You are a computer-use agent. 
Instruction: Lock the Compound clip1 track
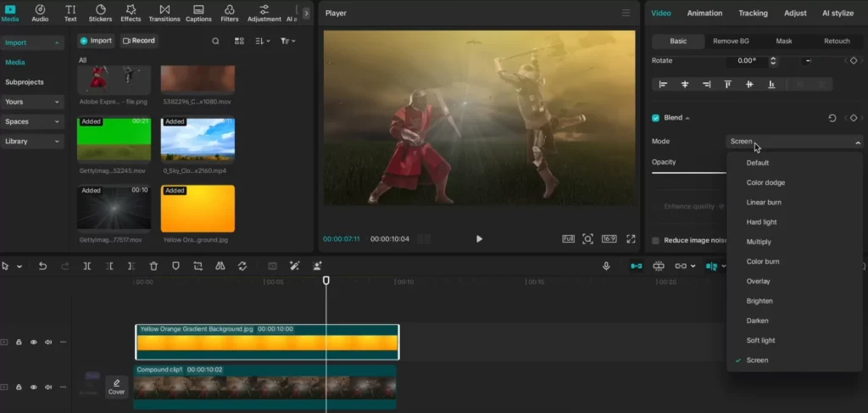19,388
